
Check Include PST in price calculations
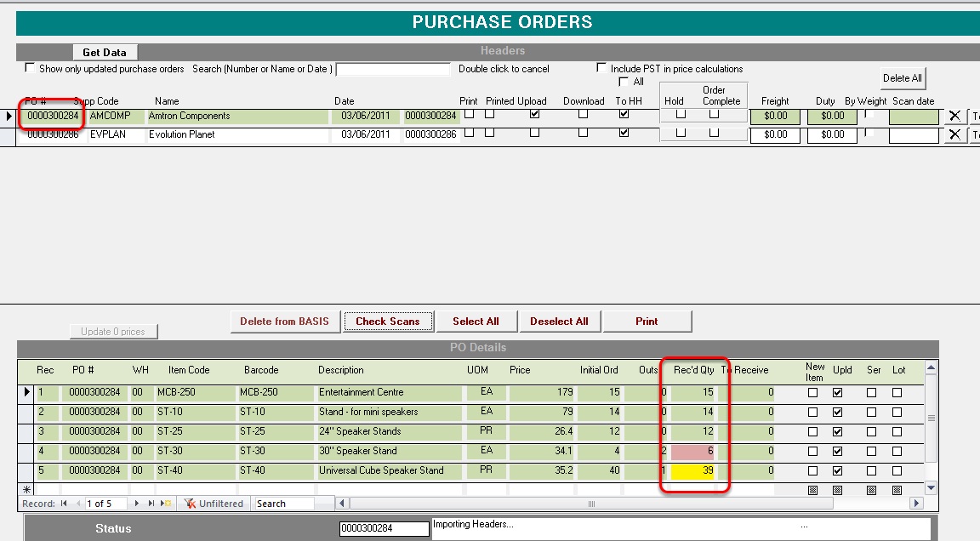[x=601, y=68]
